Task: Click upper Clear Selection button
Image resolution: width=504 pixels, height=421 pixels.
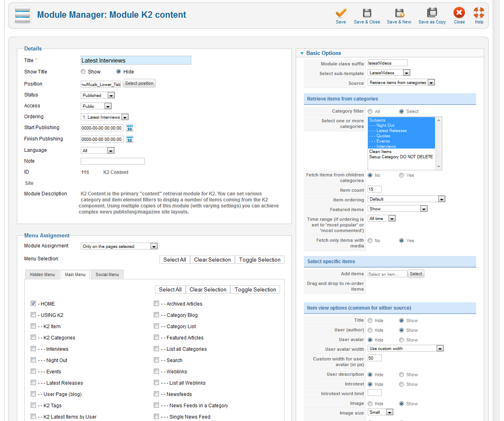Action: [x=212, y=260]
